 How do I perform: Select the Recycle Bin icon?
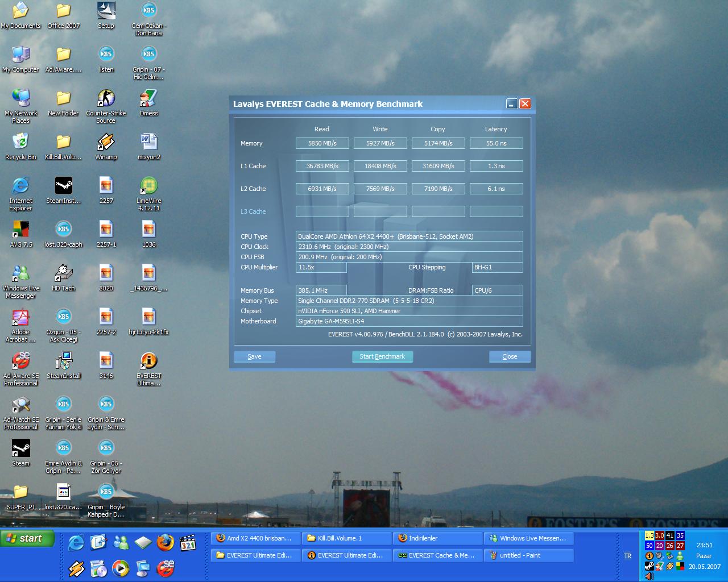point(20,147)
